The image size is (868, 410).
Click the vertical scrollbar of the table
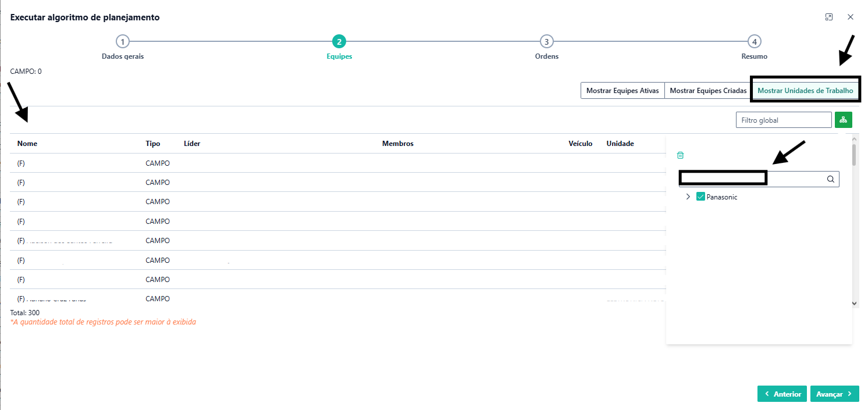(854, 221)
